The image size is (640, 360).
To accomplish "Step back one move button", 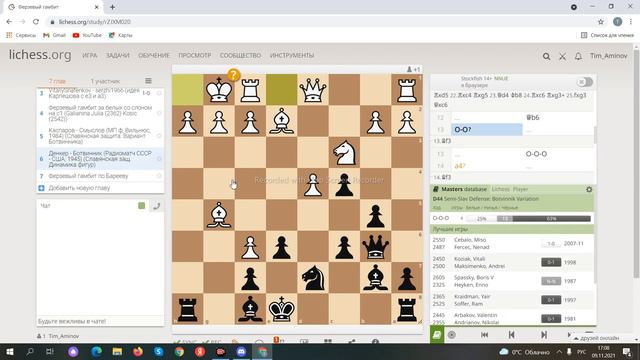I will 511,335.
